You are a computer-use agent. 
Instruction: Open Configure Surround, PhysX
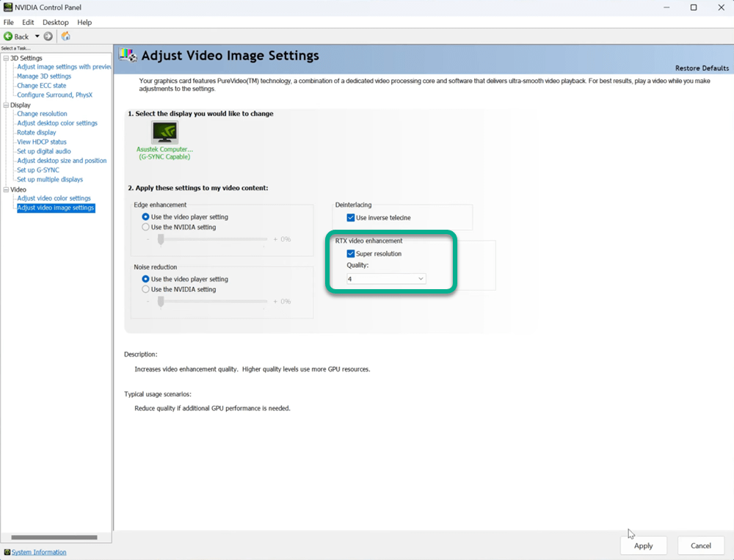(x=55, y=95)
